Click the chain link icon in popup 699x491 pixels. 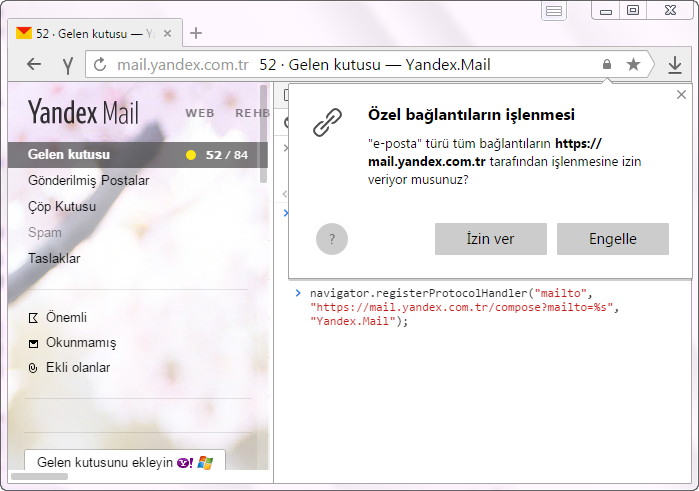coord(327,122)
